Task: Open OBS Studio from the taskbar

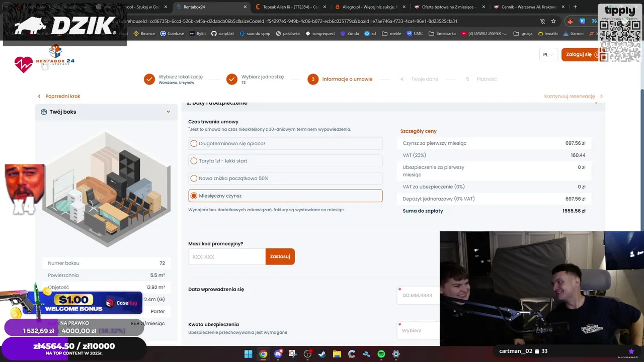Action: 307,354
